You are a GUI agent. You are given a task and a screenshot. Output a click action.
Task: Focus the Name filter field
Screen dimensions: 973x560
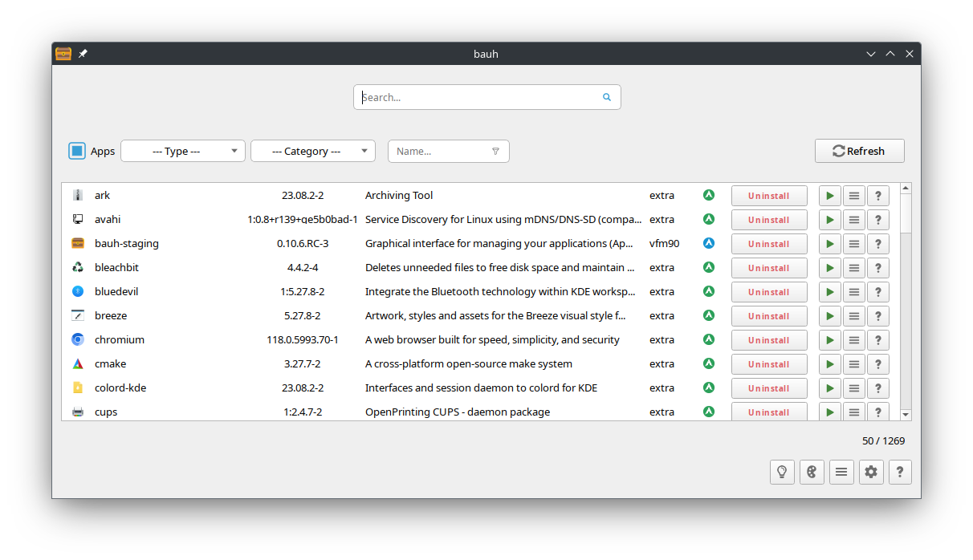(448, 151)
